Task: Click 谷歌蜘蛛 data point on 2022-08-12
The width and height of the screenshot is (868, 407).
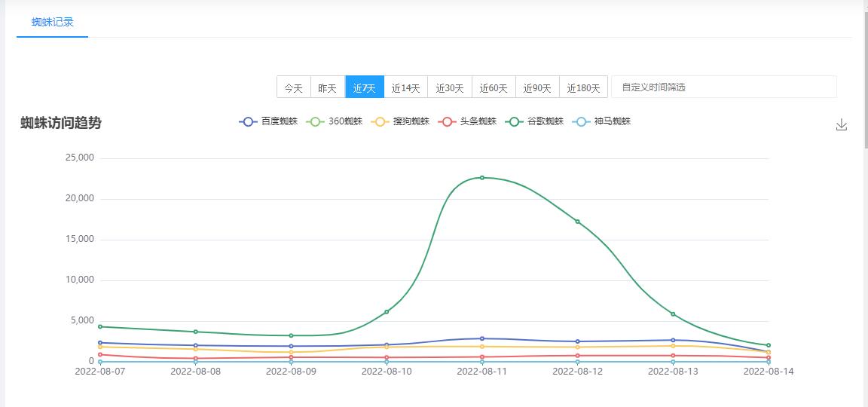Action: click(577, 222)
